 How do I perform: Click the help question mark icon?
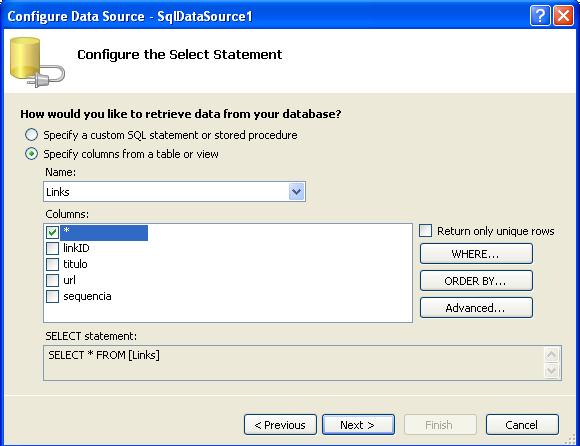[x=540, y=16]
